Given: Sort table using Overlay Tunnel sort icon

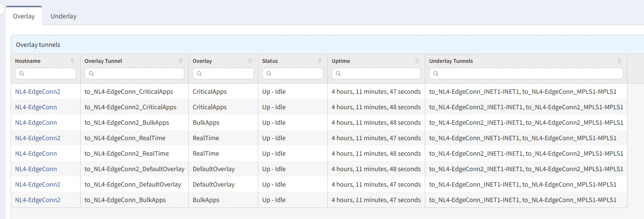Looking at the screenshot, I should 181,61.
